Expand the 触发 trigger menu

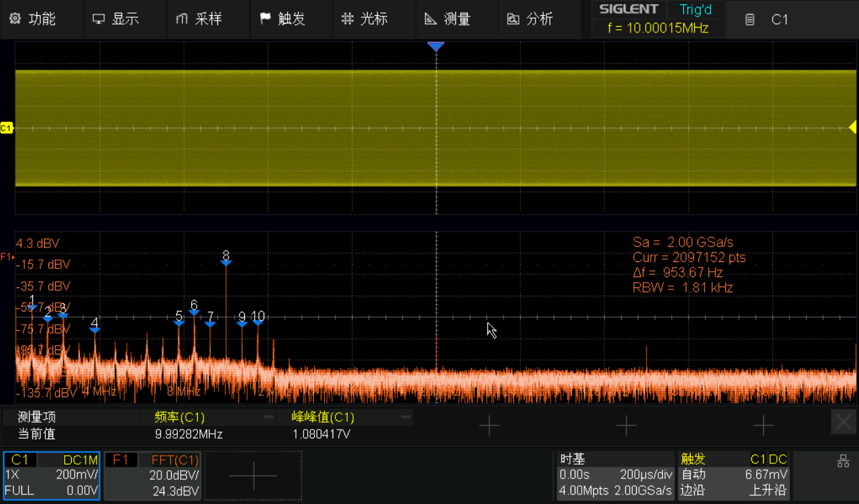point(282,19)
